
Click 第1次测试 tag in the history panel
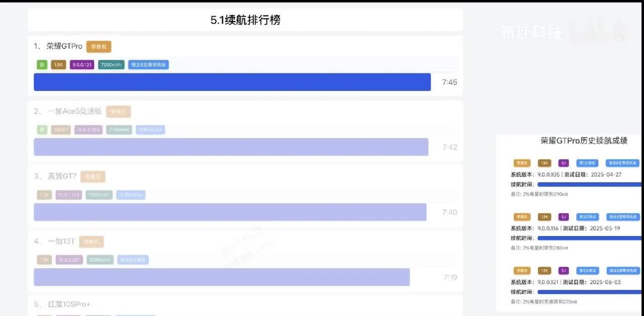click(587, 163)
